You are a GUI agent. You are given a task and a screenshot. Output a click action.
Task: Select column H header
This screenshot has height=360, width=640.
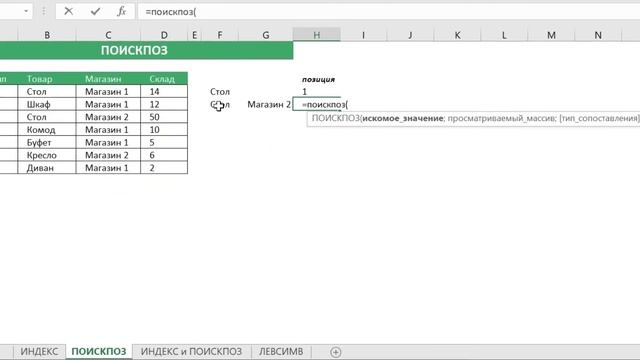[317, 35]
